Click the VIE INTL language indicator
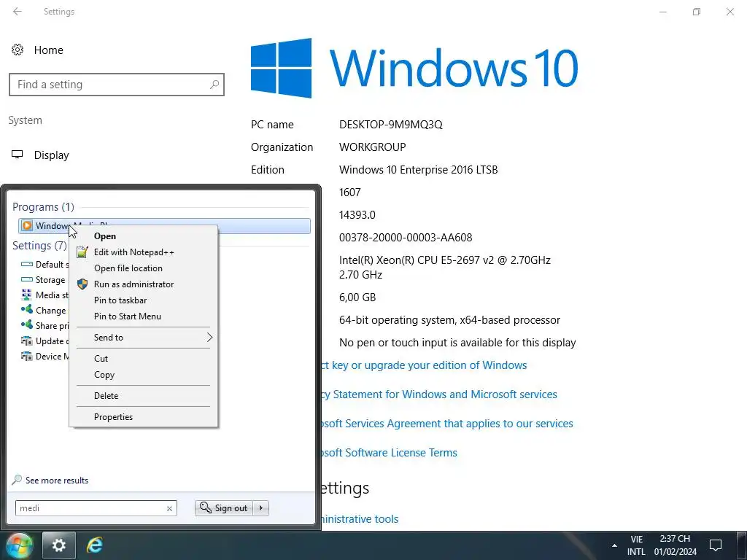Image resolution: width=747 pixels, height=560 pixels. [x=636, y=545]
